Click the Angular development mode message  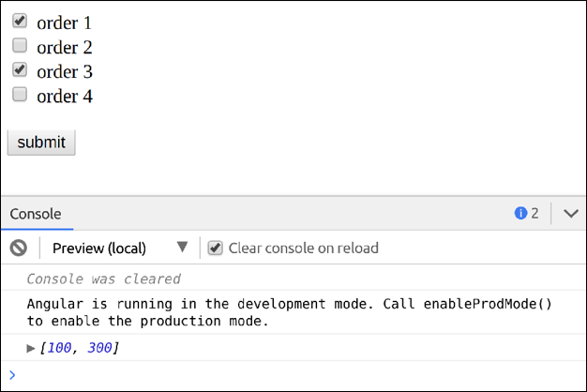tap(290, 312)
